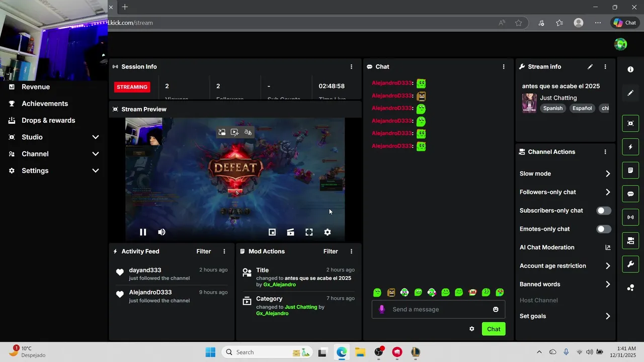Screen dimensions: 644x362
Task: Click Gx_Alejandro link under Title change
Action: coord(279,285)
